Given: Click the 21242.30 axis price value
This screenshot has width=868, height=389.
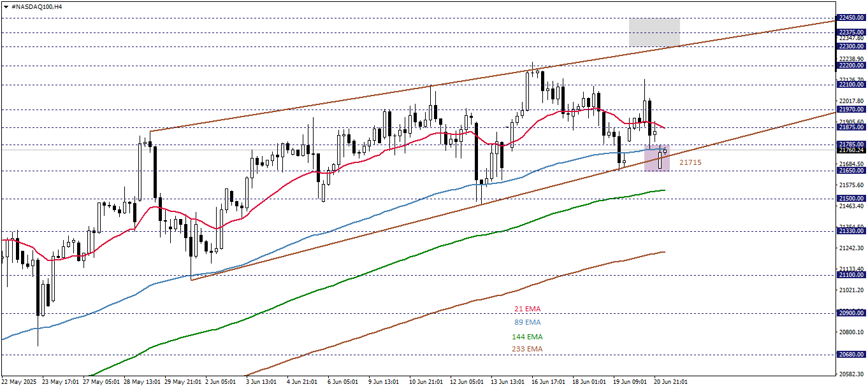Looking at the screenshot, I should click(x=851, y=248).
